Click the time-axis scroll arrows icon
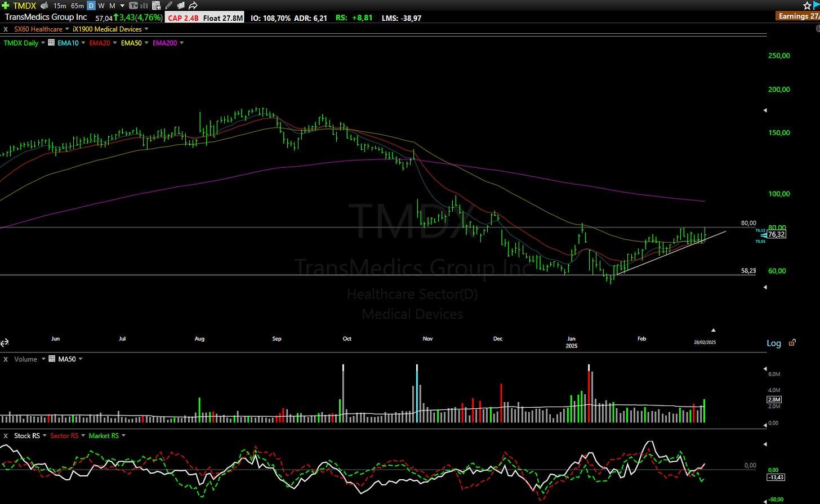Viewport: 820px width, 504px height. [x=5, y=342]
